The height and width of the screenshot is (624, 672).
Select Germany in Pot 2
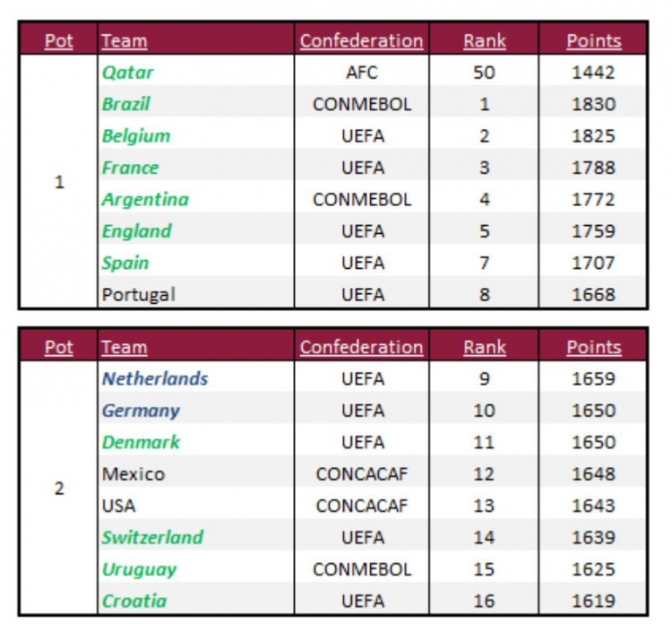point(141,411)
